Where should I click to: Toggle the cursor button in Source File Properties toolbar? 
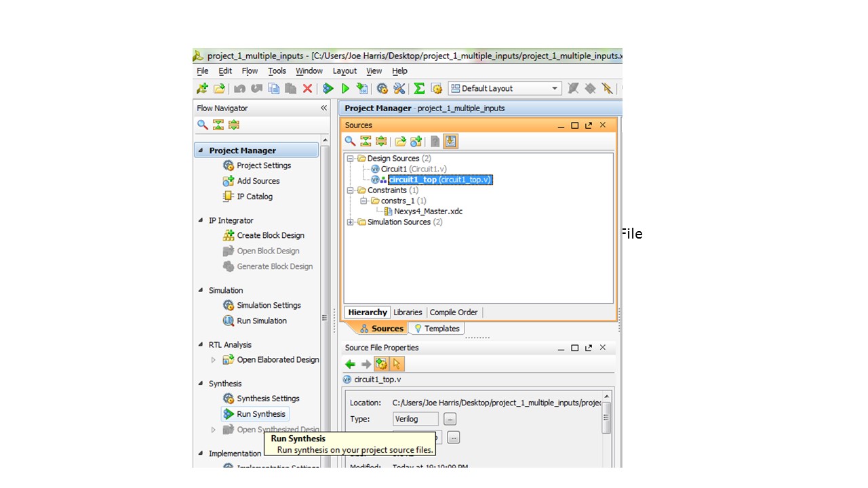tap(397, 364)
